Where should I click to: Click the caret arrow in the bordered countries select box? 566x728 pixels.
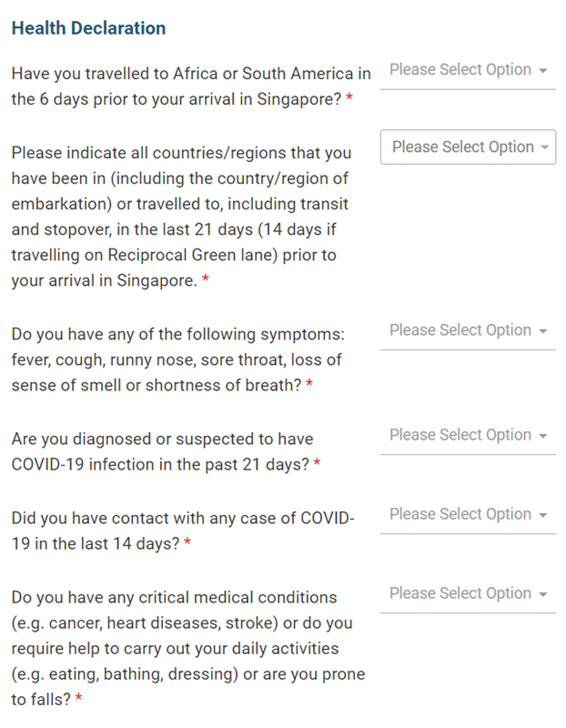coord(545,147)
